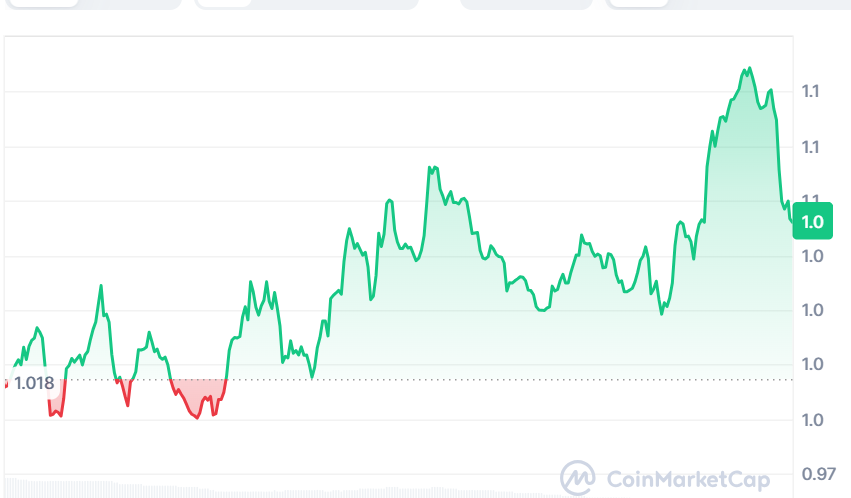Viewport: 851px width, 498px height.
Task: Select the highest peak of the price line
Action: click(x=746, y=69)
